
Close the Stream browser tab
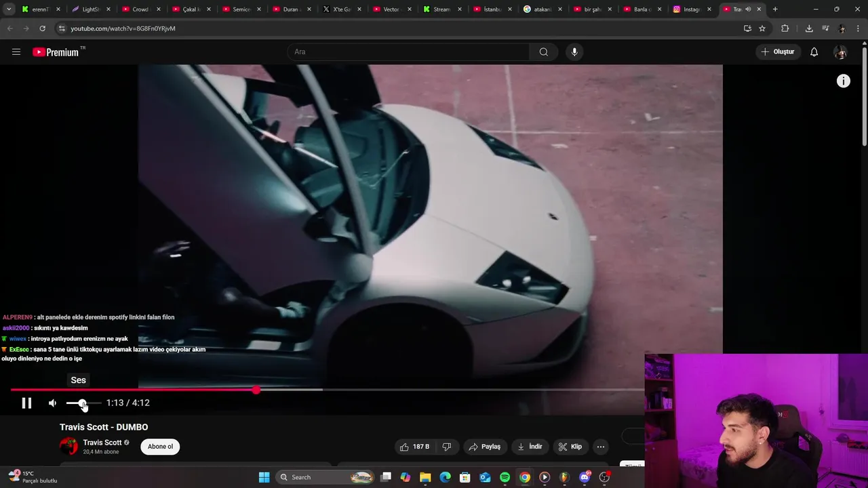(x=460, y=9)
